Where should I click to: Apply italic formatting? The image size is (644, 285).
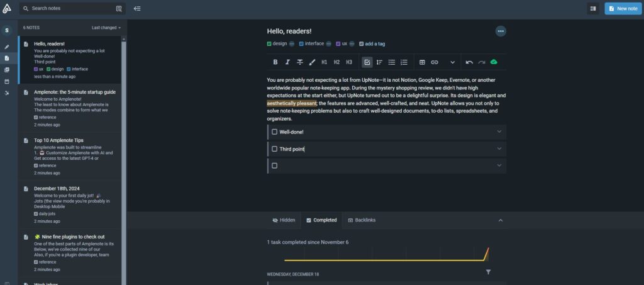point(287,62)
